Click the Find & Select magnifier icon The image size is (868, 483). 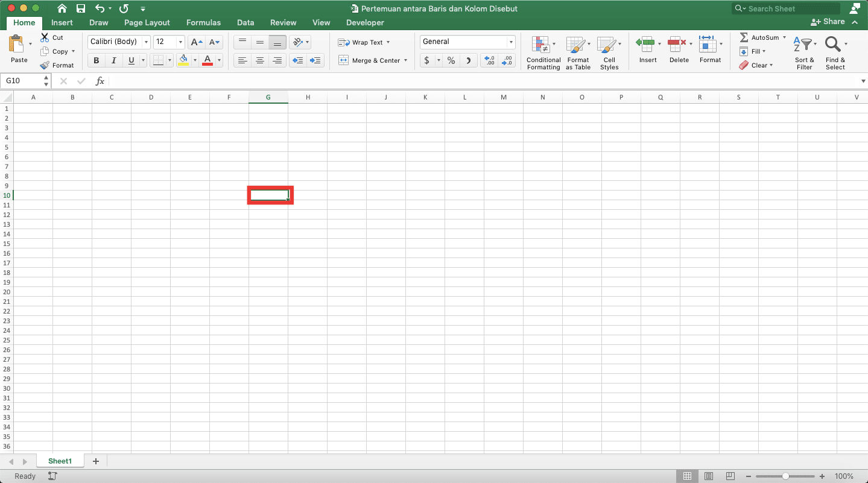[833, 45]
